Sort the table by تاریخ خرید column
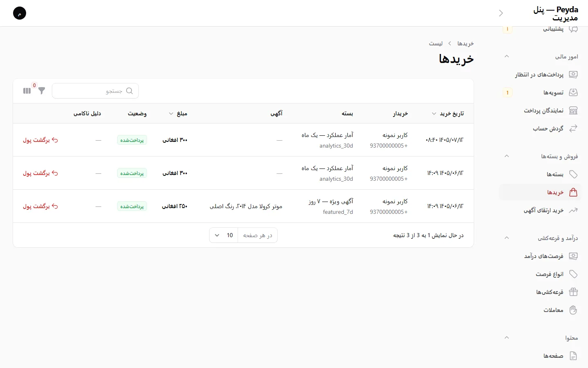The height and width of the screenshot is (368, 588). [x=448, y=113]
